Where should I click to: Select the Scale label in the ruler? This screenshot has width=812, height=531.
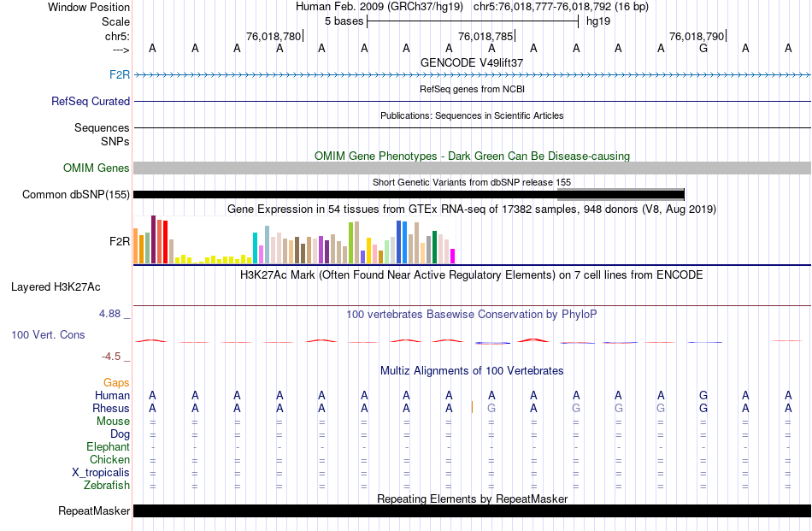[115, 21]
